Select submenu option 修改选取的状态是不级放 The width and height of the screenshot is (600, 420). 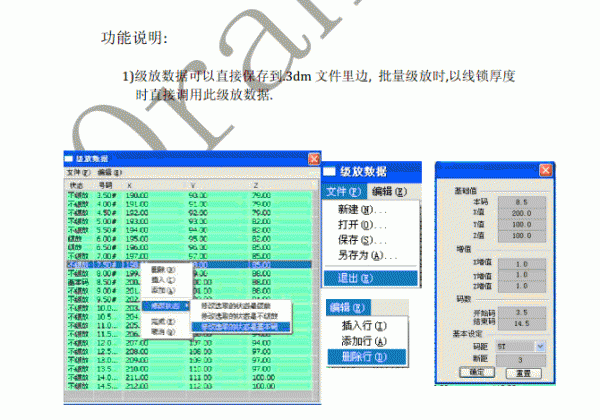240,316
